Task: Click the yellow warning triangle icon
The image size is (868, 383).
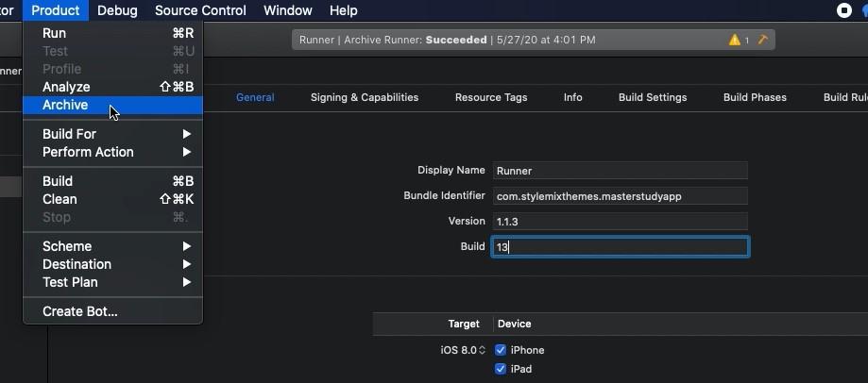Action: tap(735, 40)
